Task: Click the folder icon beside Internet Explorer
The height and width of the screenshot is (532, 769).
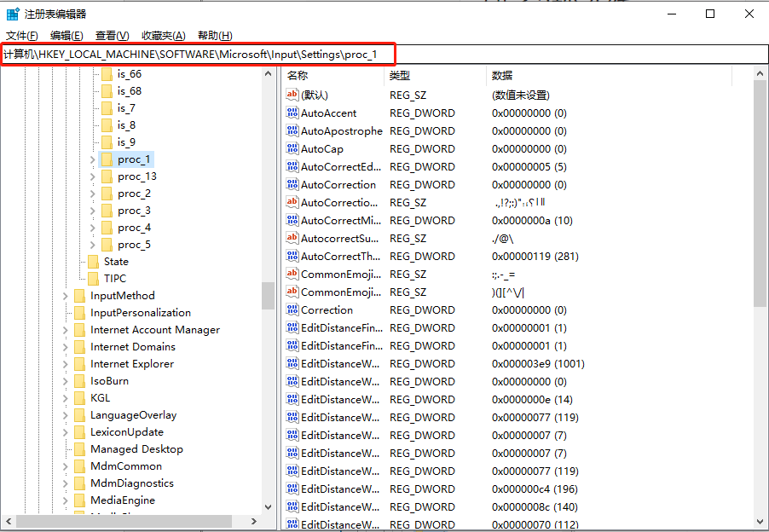Action: coord(79,364)
